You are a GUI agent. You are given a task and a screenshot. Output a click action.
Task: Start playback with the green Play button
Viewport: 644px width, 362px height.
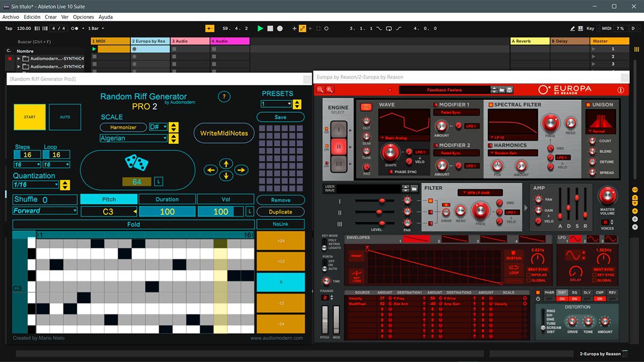260,28
